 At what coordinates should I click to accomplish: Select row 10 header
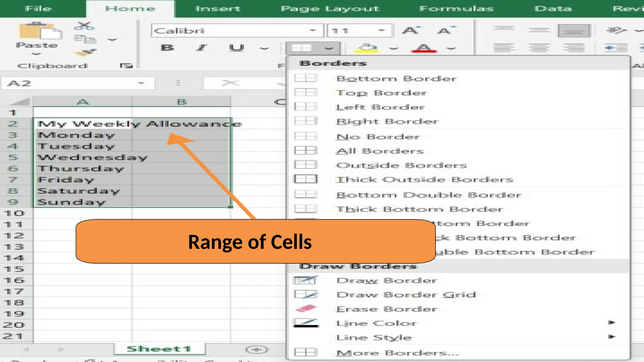pyautogui.click(x=14, y=213)
